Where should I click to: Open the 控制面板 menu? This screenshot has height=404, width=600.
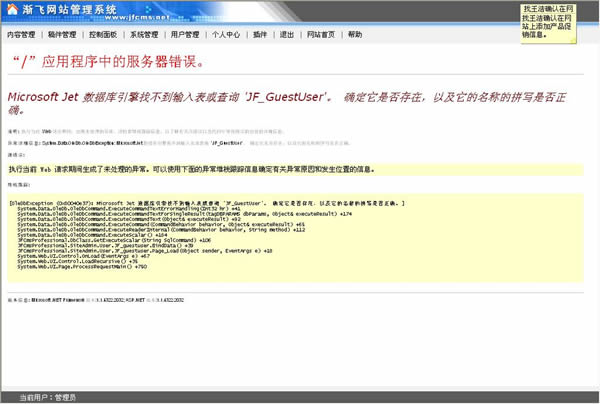(x=103, y=34)
